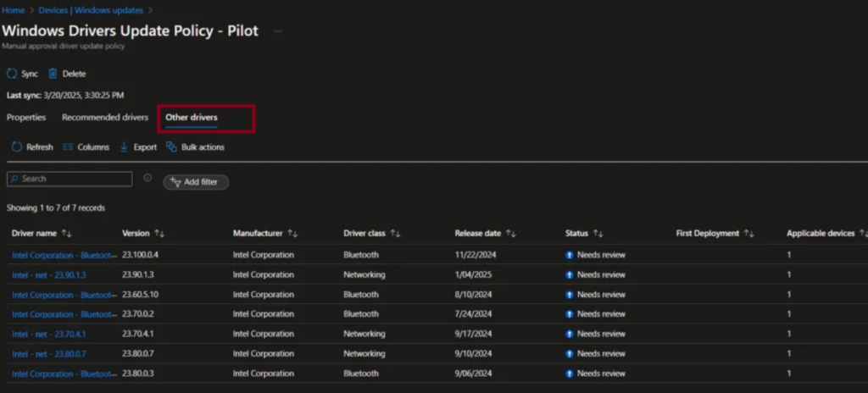Sort by Version column
Screen dimensions: 868x393
(159, 233)
